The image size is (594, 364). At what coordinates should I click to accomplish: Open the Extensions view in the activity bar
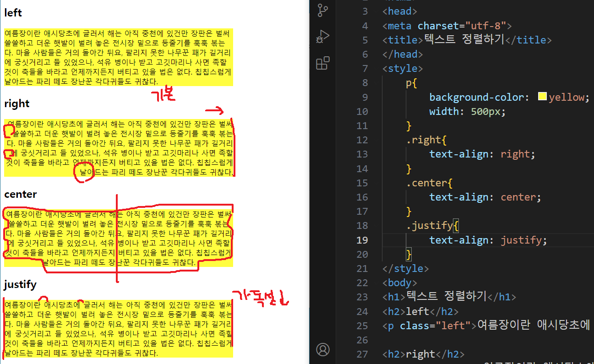click(323, 63)
